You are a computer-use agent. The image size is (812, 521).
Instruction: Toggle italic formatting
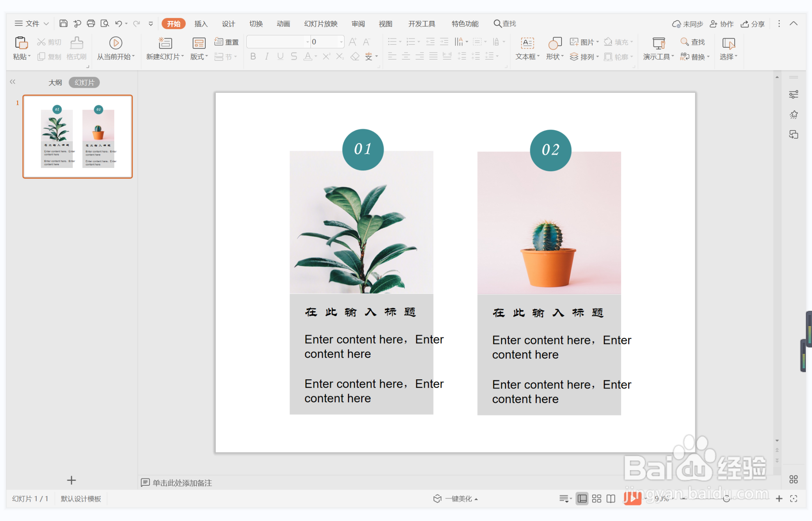[x=267, y=57]
